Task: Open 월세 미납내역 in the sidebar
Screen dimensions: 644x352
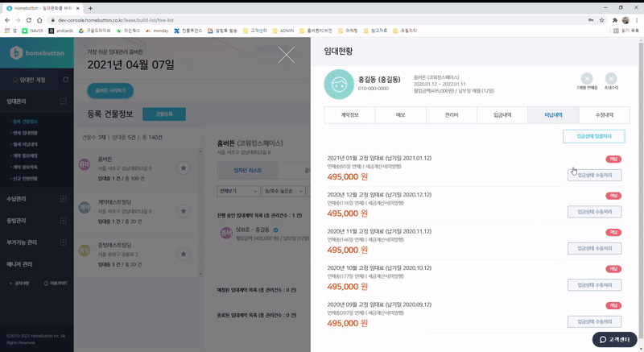Action: tap(25, 144)
